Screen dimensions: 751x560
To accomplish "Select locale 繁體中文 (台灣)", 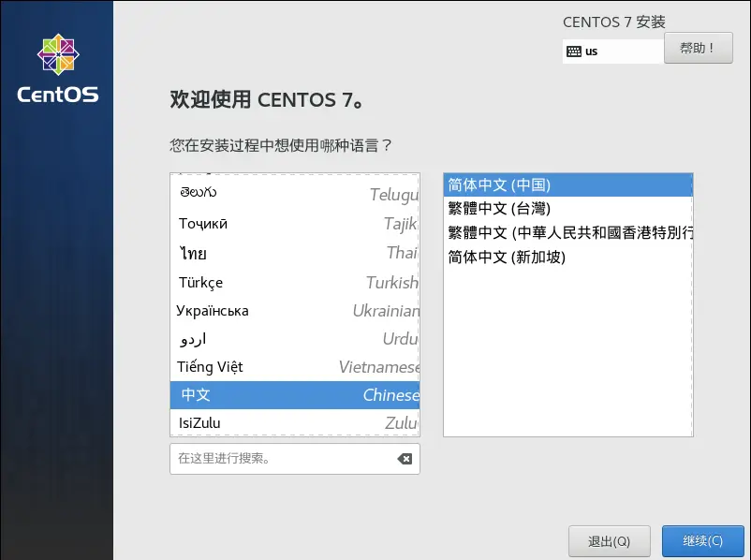I will click(568, 209).
